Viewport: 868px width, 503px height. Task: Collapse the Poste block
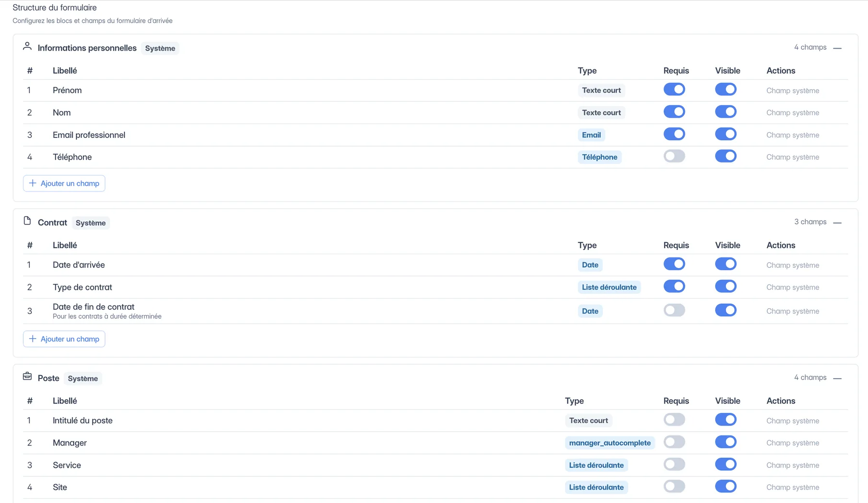[837, 378]
